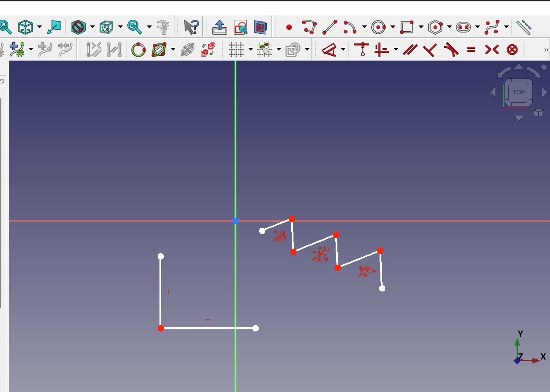Click the align view to selection icon
The image size is (550, 392).
pyautogui.click(x=54, y=27)
